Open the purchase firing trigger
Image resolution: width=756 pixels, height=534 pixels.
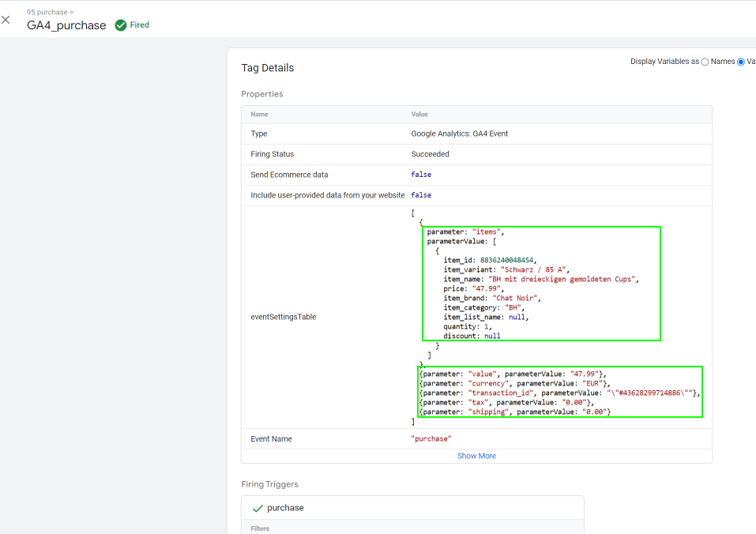coord(412,507)
